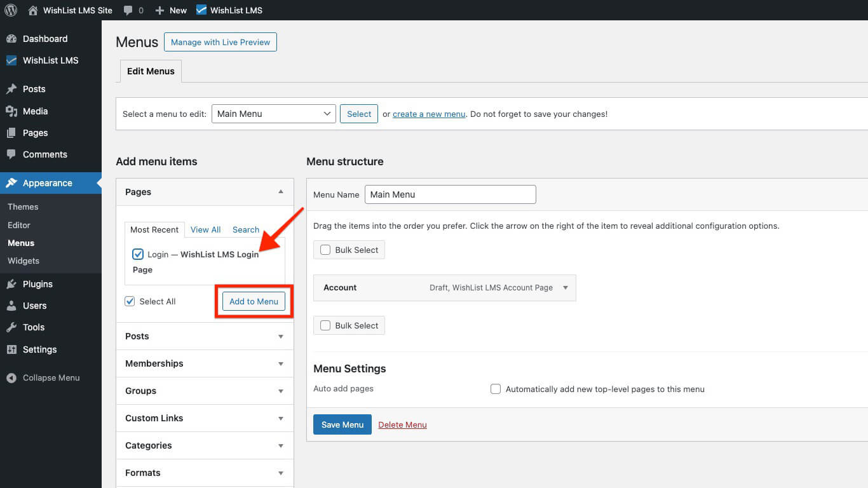
Task: Collapse the admin sidebar menu
Action: pos(43,377)
